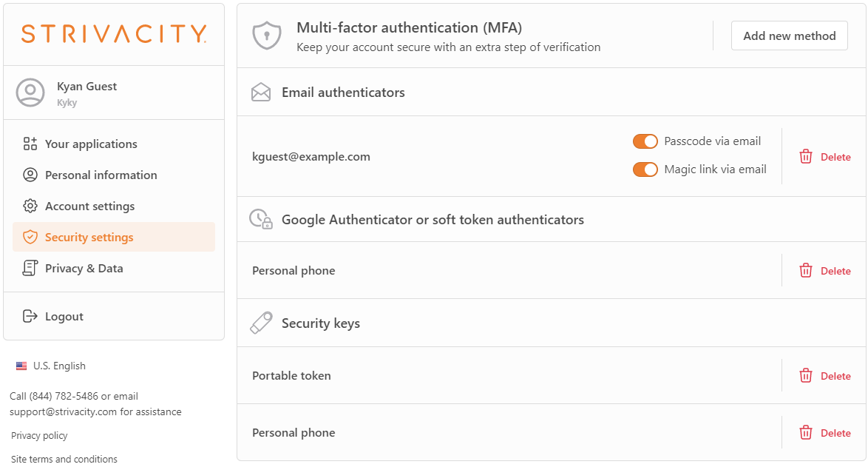Screen dimensions: 868x467
Task: Turn off Magic link via email
Action: pyautogui.click(x=645, y=169)
